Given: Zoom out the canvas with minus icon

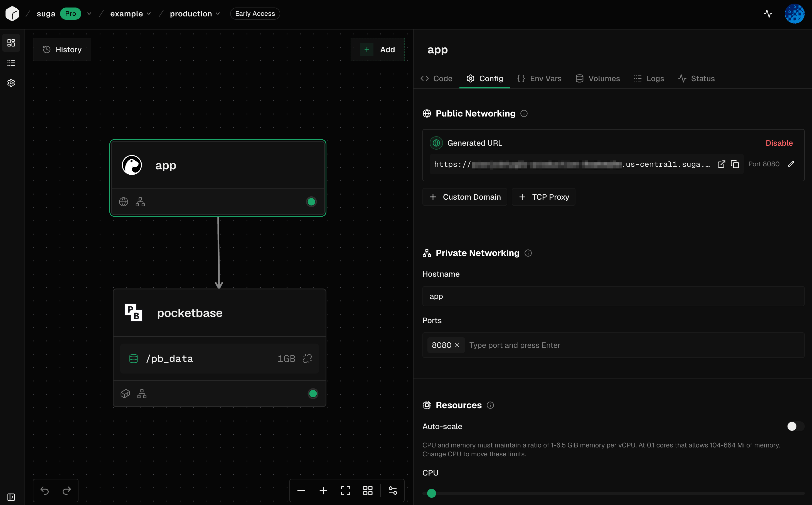Looking at the screenshot, I should tap(301, 490).
